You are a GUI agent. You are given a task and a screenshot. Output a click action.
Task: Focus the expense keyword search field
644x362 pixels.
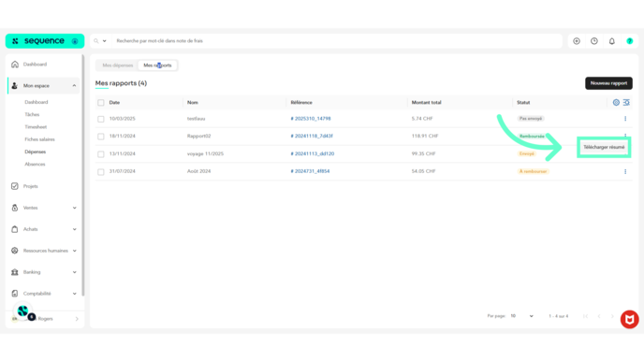point(337,41)
